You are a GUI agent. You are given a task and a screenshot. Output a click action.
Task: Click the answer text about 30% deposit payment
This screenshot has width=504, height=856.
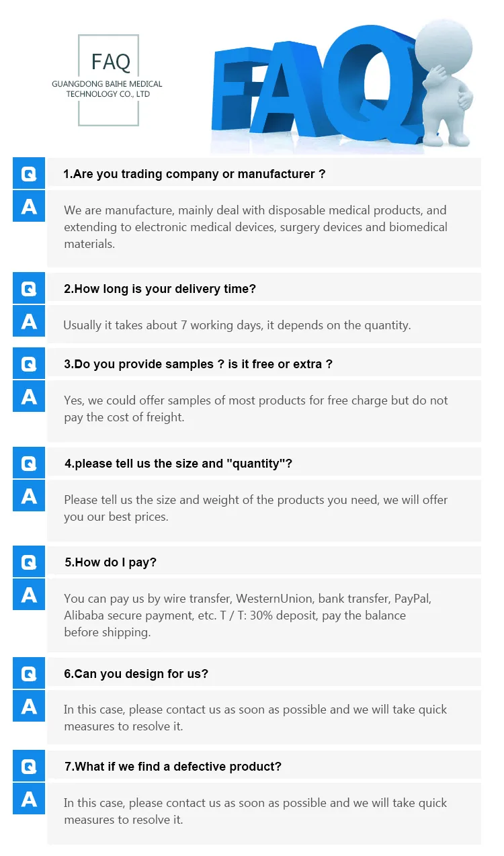(247, 615)
